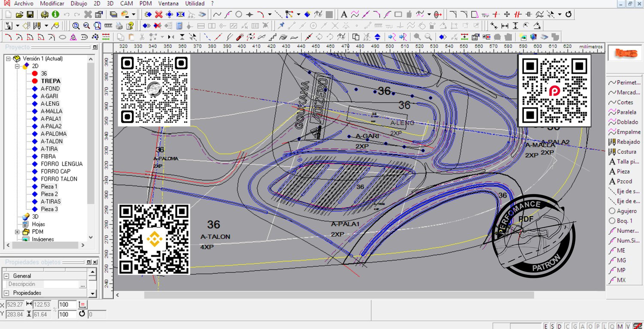Toggle the S indicator in status bar

pyautogui.click(x=552, y=326)
